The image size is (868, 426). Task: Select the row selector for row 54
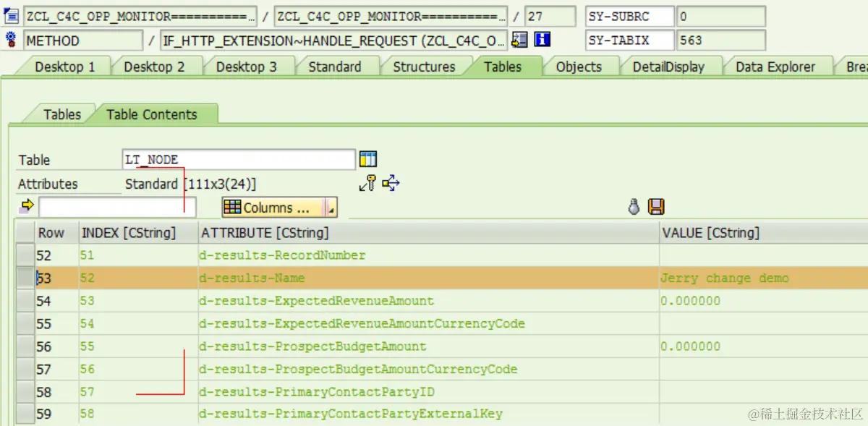coord(25,301)
